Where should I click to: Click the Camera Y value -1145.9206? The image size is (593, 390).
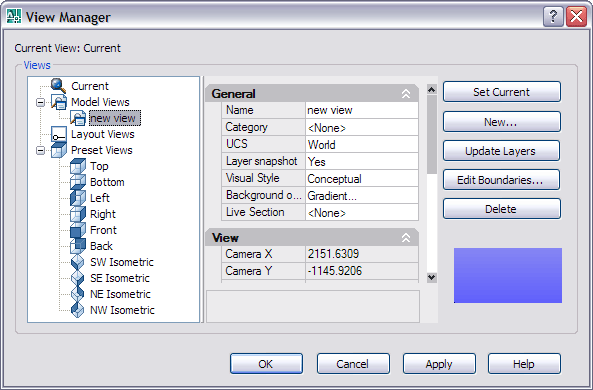click(362, 271)
